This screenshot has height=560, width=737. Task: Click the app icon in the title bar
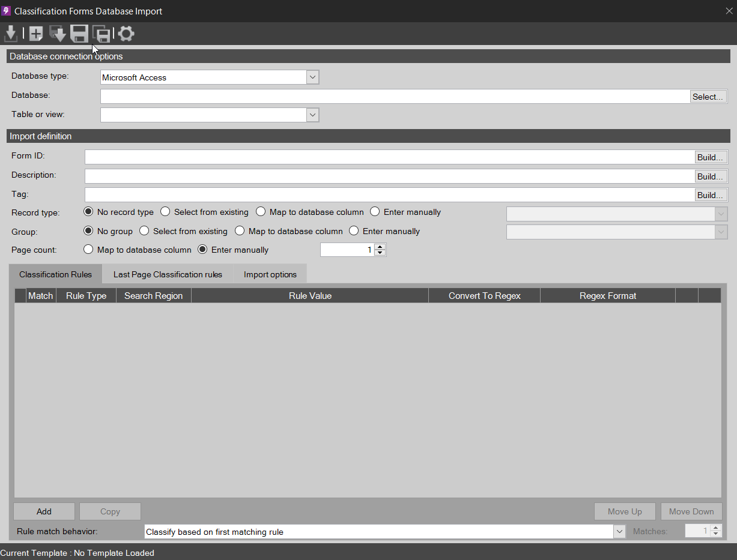(x=7, y=11)
